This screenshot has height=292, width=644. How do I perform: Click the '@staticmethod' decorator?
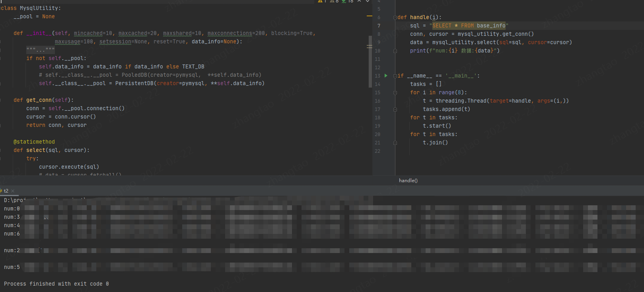click(x=34, y=142)
